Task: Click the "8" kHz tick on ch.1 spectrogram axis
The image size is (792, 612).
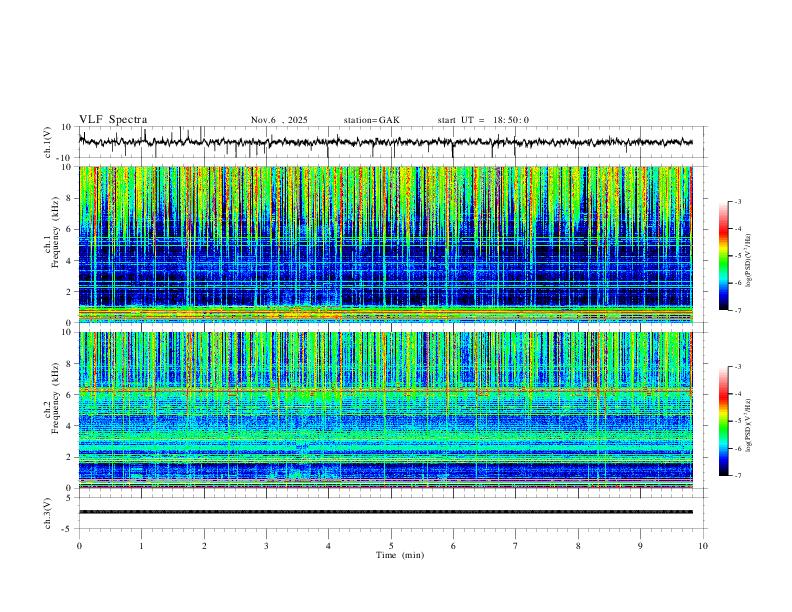Action: pos(69,198)
